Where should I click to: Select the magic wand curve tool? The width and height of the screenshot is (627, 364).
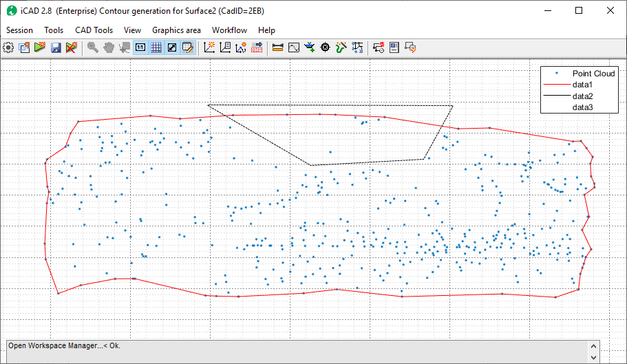341,47
